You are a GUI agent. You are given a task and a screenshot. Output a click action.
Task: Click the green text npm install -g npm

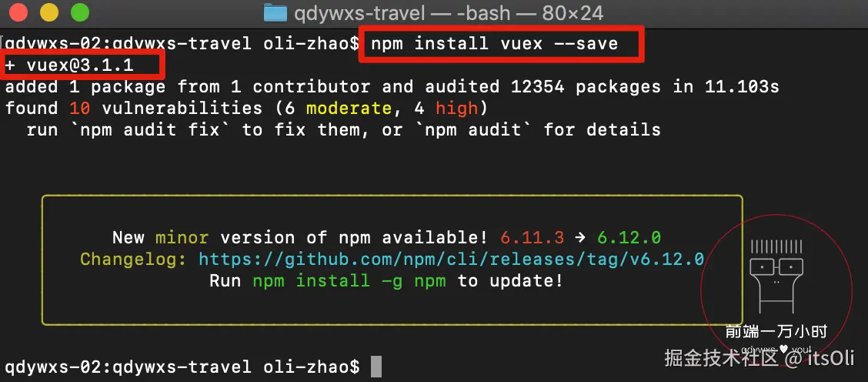tap(349, 281)
